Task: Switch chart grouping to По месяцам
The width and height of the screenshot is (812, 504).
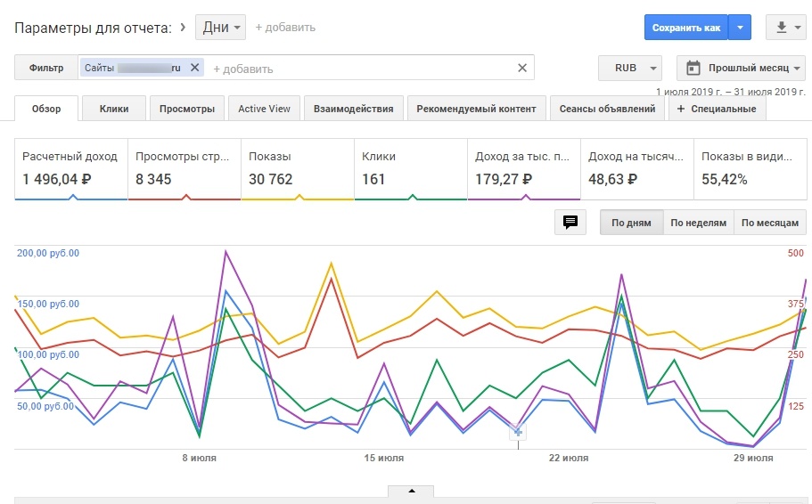Action: (x=770, y=223)
